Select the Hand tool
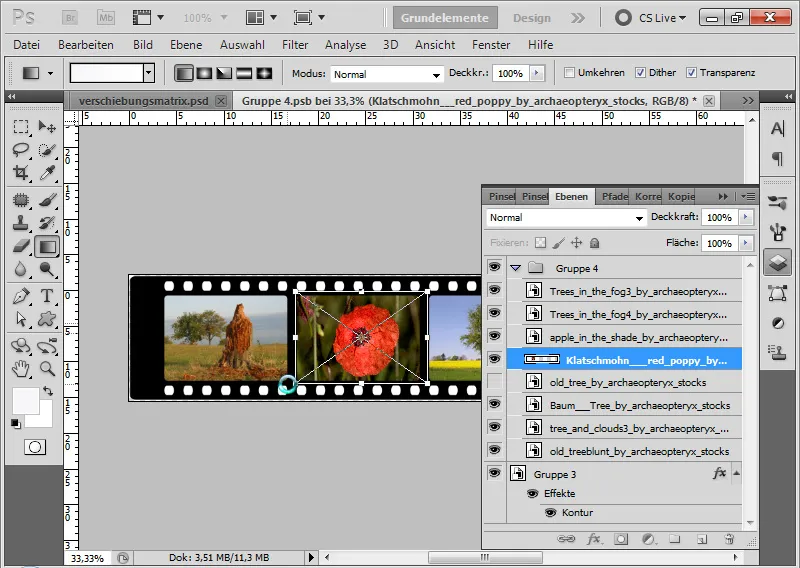 pyautogui.click(x=21, y=368)
